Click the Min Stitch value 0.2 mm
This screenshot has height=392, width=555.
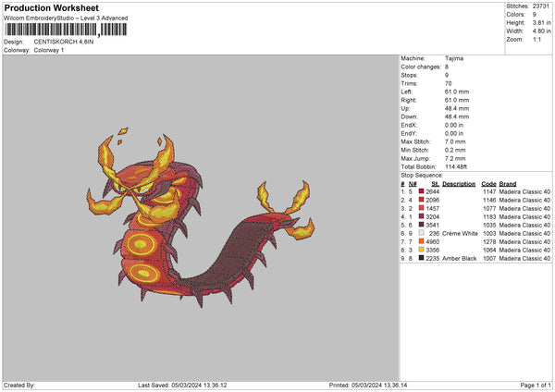click(455, 150)
